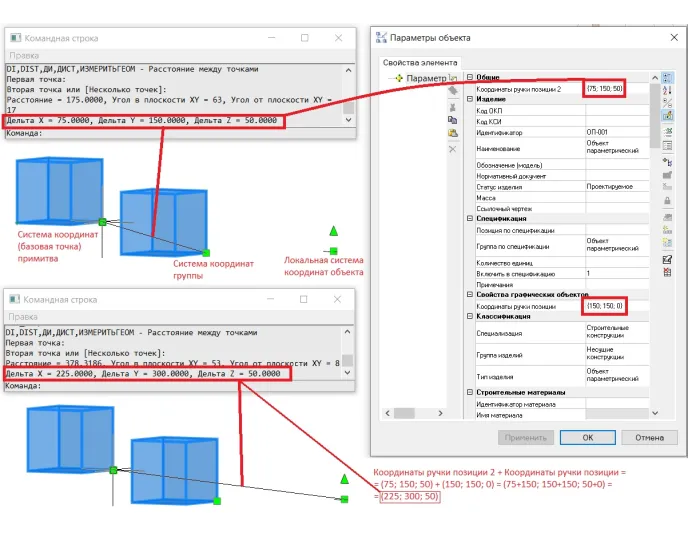Click the lock icon in property toolbar

click(667, 201)
